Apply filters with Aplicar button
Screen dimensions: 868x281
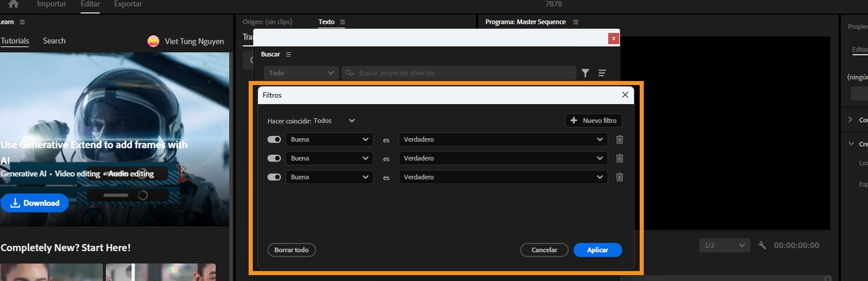pyautogui.click(x=598, y=250)
